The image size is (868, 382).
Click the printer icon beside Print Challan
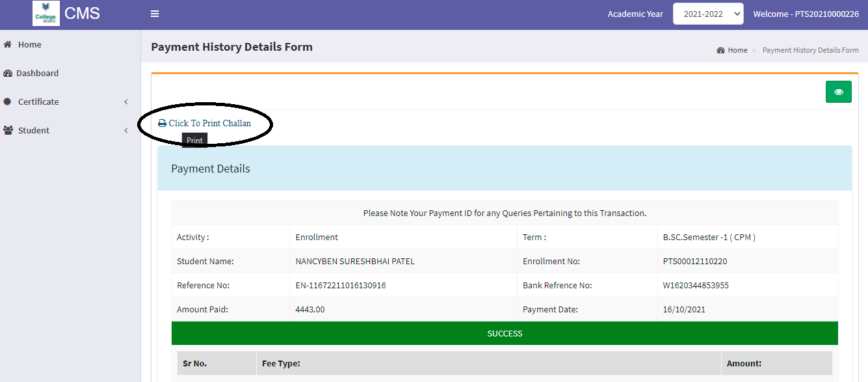[x=162, y=124]
